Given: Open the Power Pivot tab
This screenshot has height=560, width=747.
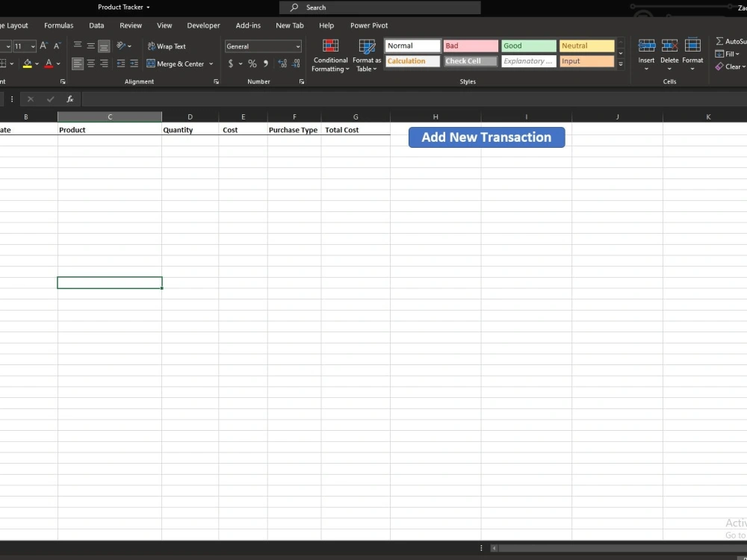Looking at the screenshot, I should pyautogui.click(x=369, y=25).
